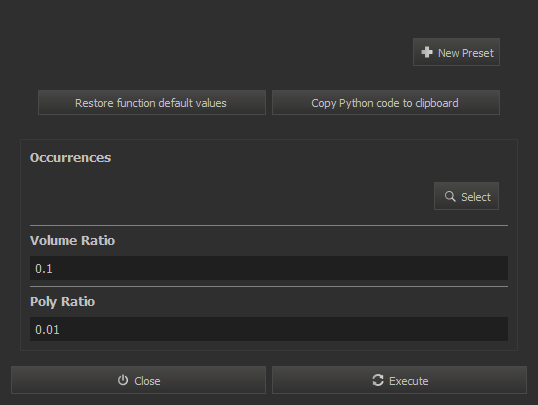The image size is (538, 405).
Task: Click the Volume Ratio label
Action: (x=72, y=241)
